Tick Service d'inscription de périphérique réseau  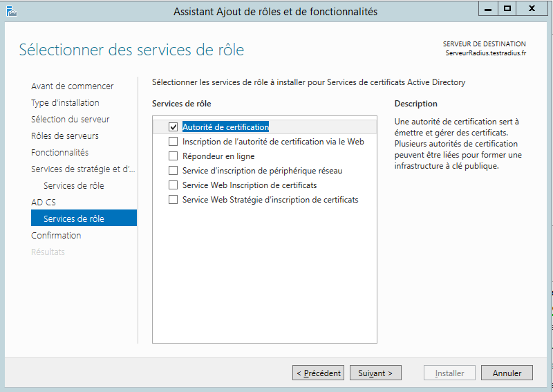[x=173, y=171]
